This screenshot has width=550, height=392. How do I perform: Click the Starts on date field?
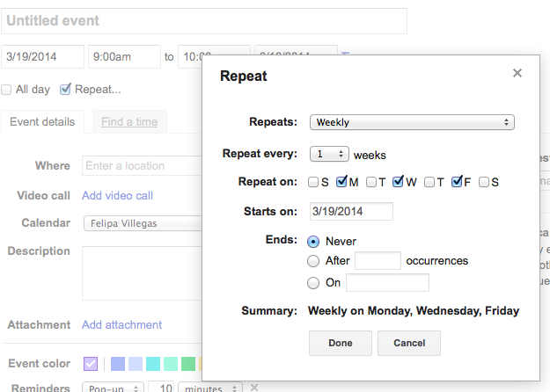click(x=351, y=211)
